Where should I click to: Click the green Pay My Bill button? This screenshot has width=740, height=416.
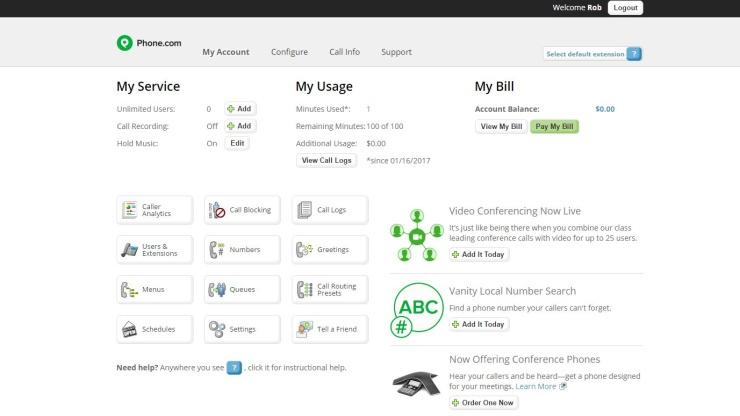pyautogui.click(x=554, y=127)
